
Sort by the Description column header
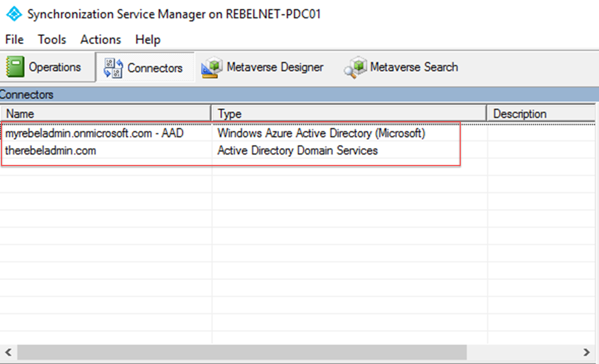coord(541,114)
